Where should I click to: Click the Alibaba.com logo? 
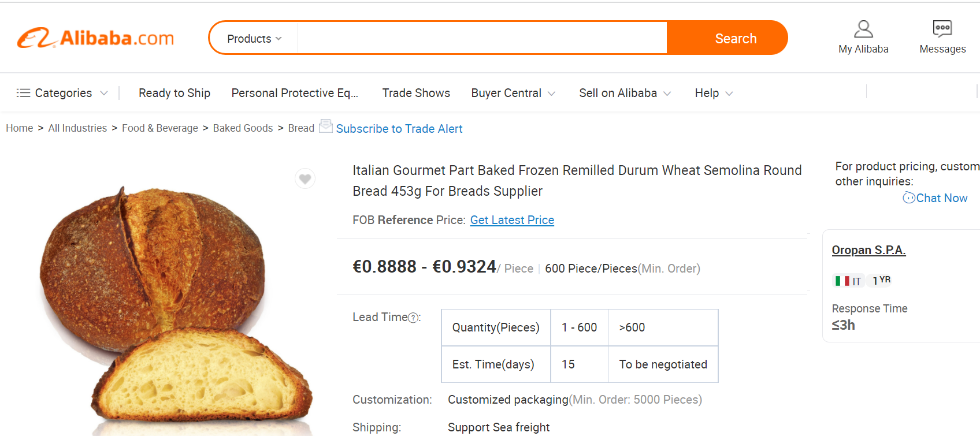[x=96, y=38]
